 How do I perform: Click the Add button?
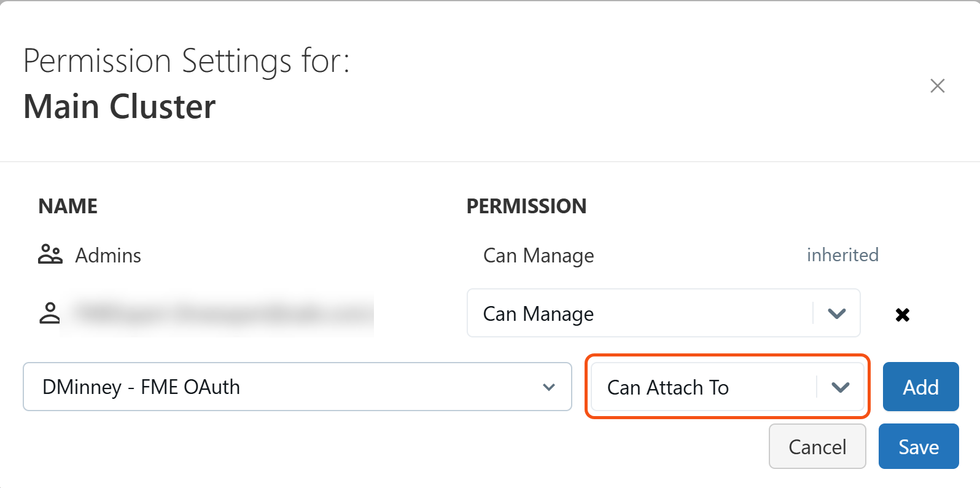[x=920, y=387]
